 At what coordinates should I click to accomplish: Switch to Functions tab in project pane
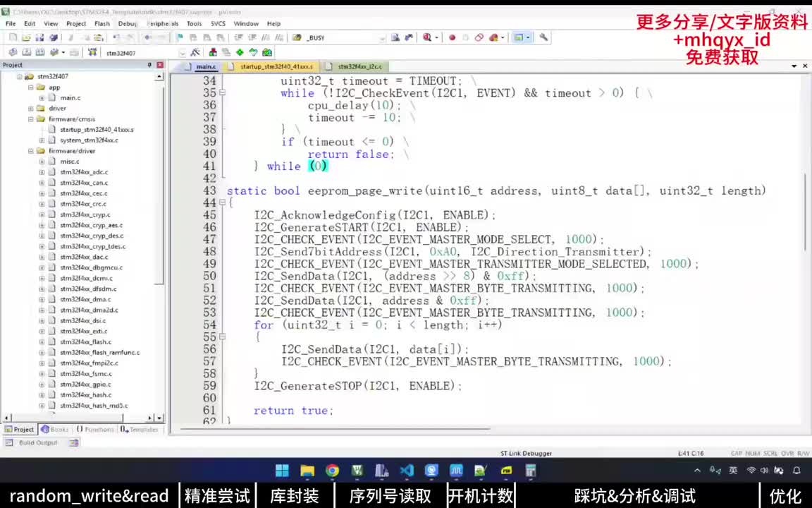[94, 429]
